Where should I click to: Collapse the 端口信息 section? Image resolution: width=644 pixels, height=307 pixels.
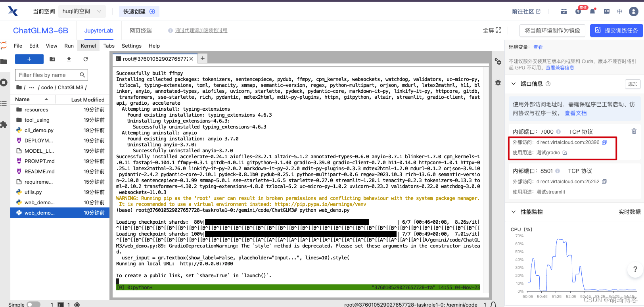pos(514,84)
